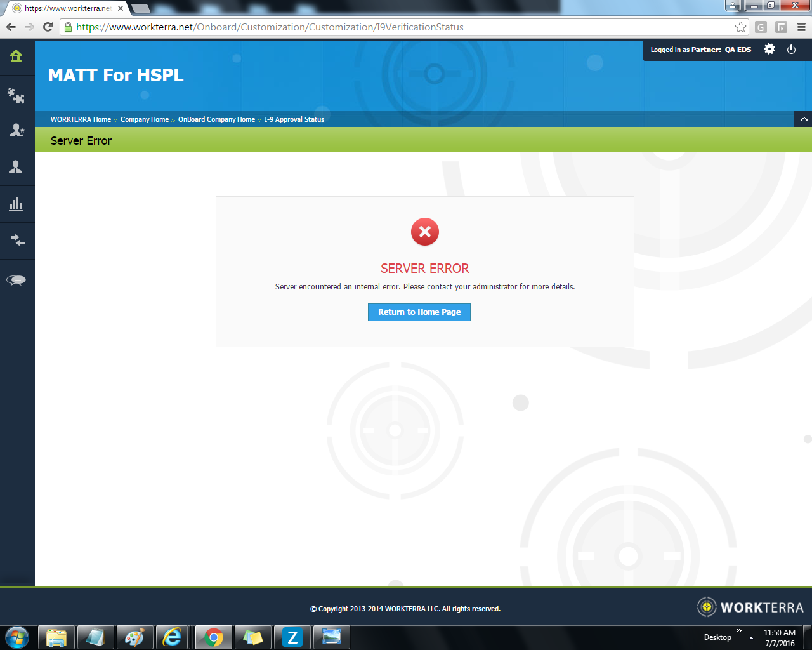Select the user with star sidebar icon
This screenshot has height=650, width=812.
pos(16,130)
